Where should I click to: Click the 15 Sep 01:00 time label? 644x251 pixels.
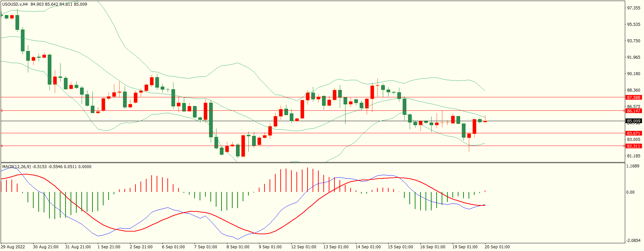click(x=400, y=247)
